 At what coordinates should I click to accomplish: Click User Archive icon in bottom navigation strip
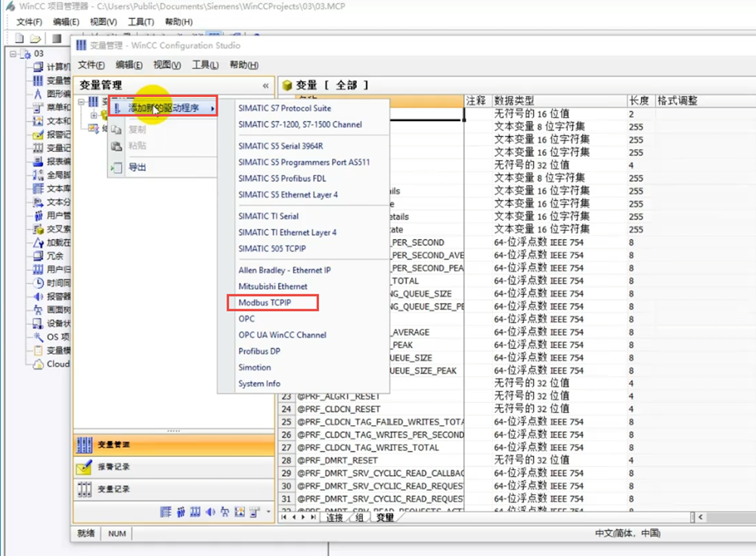click(195, 512)
